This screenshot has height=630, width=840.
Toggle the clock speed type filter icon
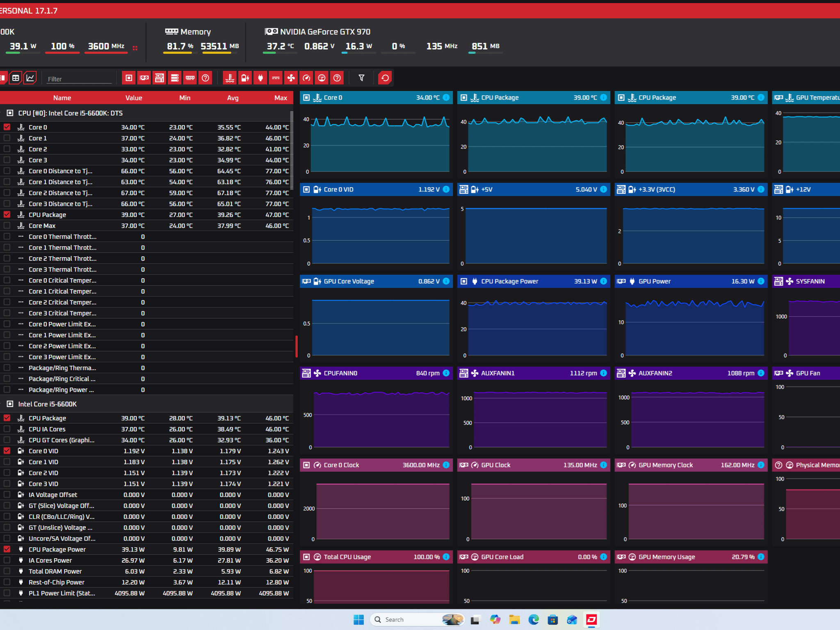306,78
